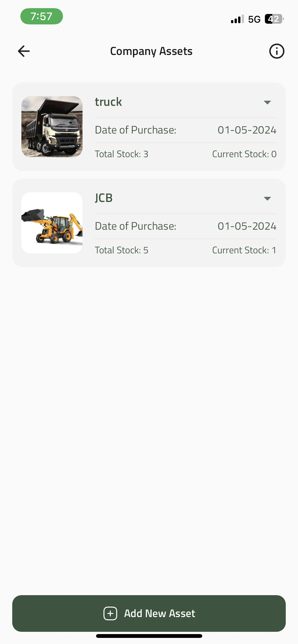Tap the green 7:57 time pill

[42, 16]
